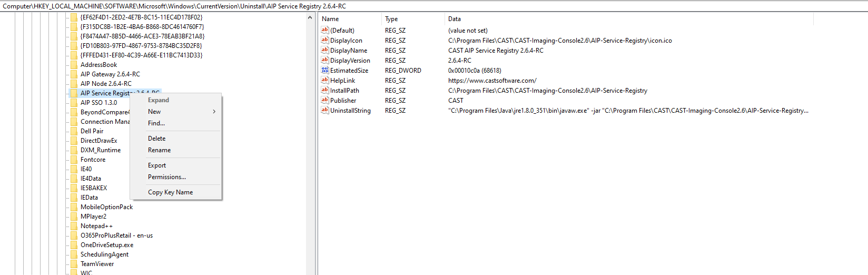Click the tree pane scroll-up arrow
The height and width of the screenshot is (275, 868).
[310, 17]
